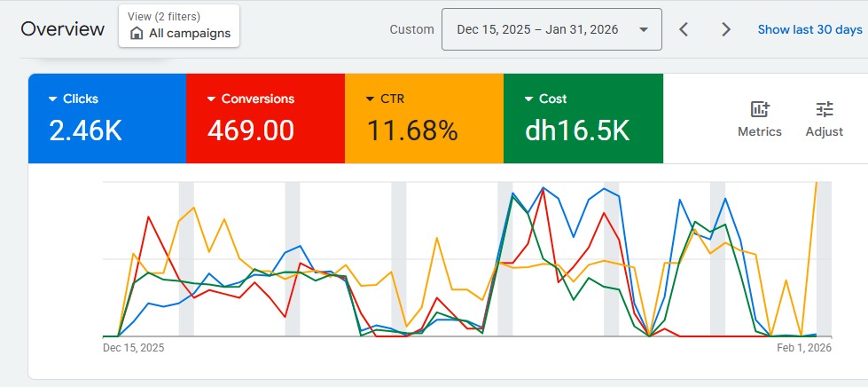Click the Feb 1, 2026 axis label
The image size is (868, 387).
point(804,348)
